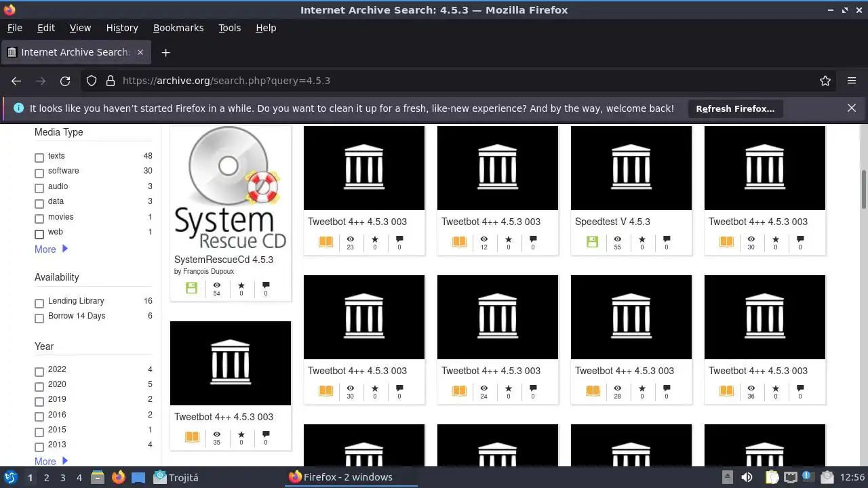This screenshot has width=868, height=488.
Task: Click the views eye icon showing 24
Action: pos(484,388)
